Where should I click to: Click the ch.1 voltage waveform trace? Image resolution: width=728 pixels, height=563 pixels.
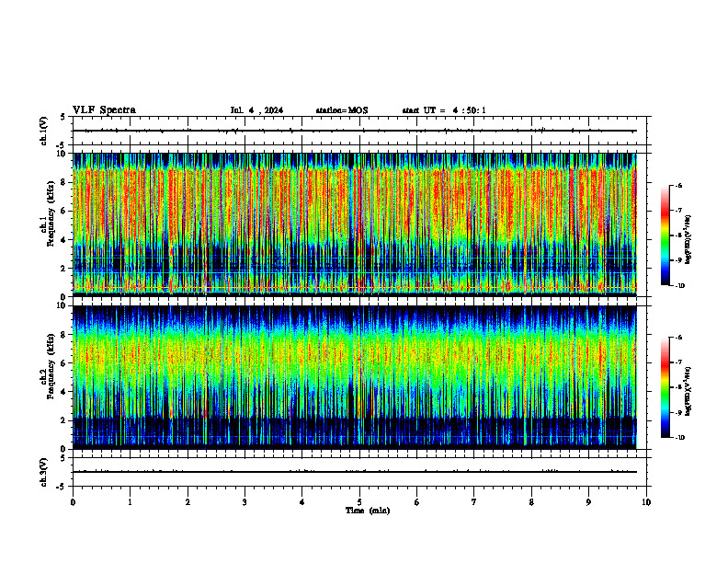355,131
